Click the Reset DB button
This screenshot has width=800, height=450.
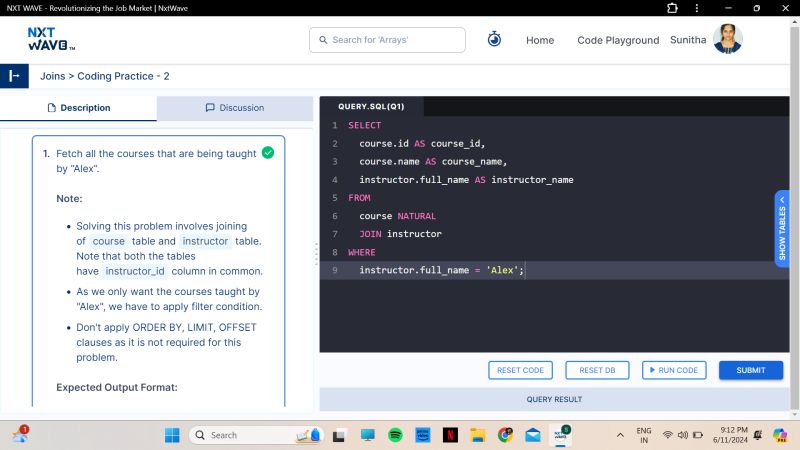click(x=597, y=370)
